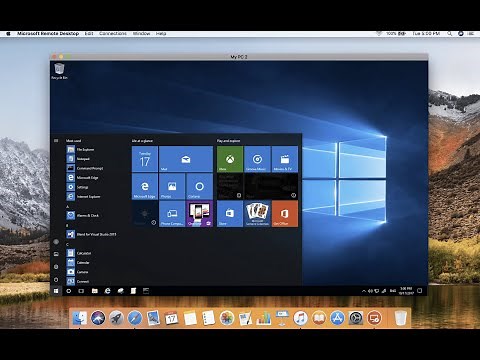Open Action Center in Windows taskbar
Image resolution: width=480 pixels, height=360 pixels.
[420, 291]
